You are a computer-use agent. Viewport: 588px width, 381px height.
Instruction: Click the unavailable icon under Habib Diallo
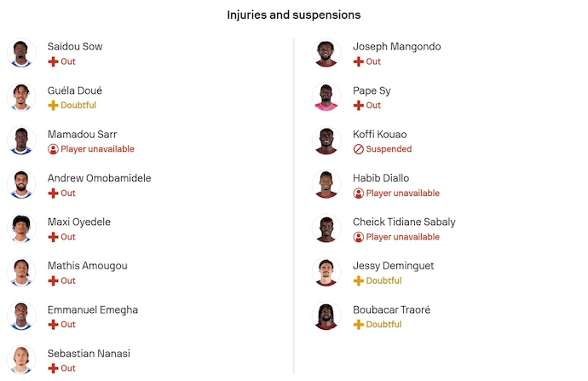tap(359, 193)
